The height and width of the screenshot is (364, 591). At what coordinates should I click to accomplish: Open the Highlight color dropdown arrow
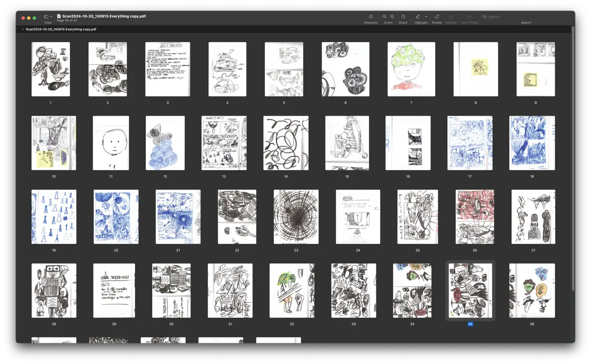426,17
